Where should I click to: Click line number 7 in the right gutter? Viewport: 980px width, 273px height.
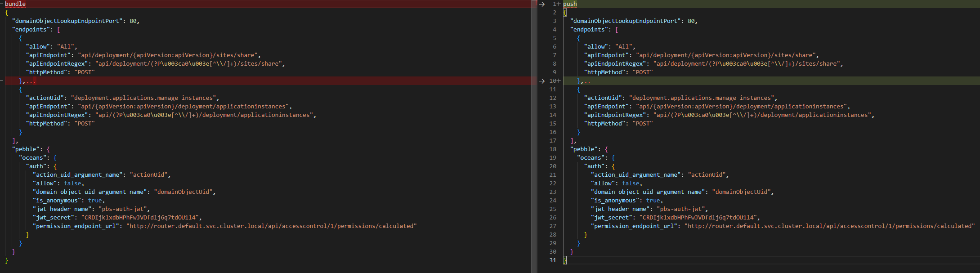[x=555, y=55]
